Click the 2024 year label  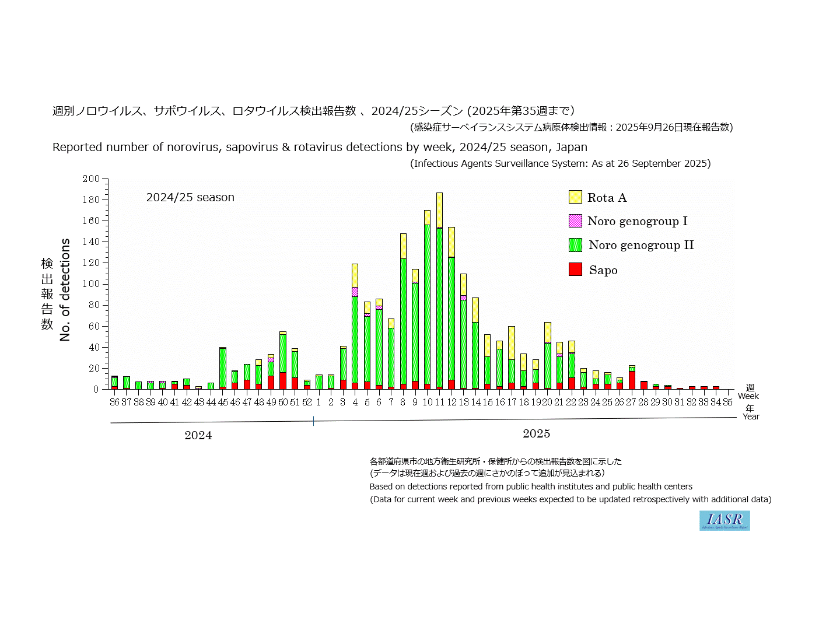pos(198,435)
